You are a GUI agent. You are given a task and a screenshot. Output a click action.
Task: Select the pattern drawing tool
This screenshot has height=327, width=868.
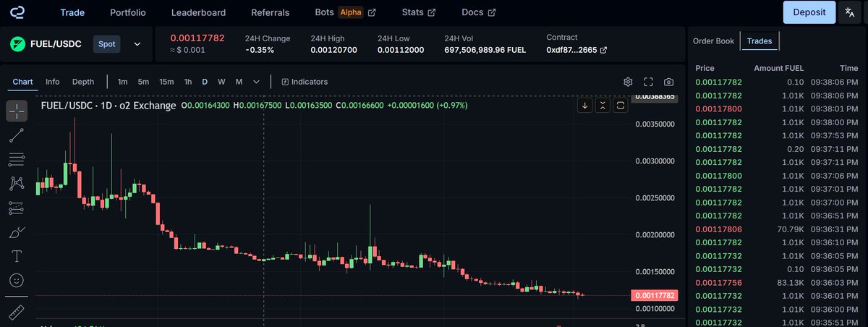pyautogui.click(x=17, y=184)
